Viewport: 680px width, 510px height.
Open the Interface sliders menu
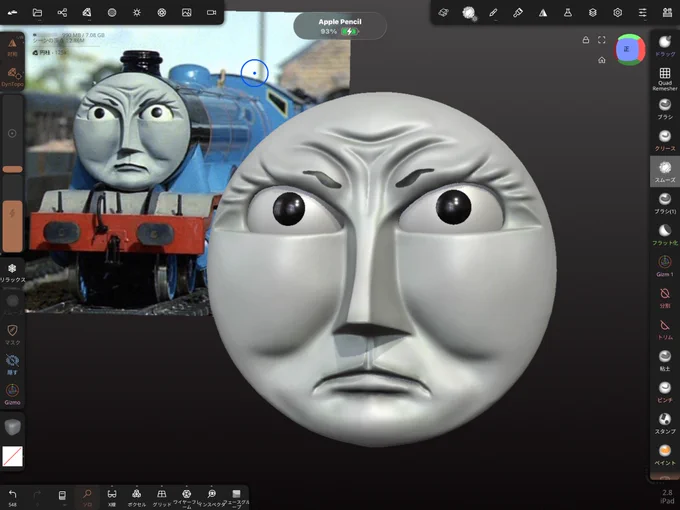[x=643, y=13]
